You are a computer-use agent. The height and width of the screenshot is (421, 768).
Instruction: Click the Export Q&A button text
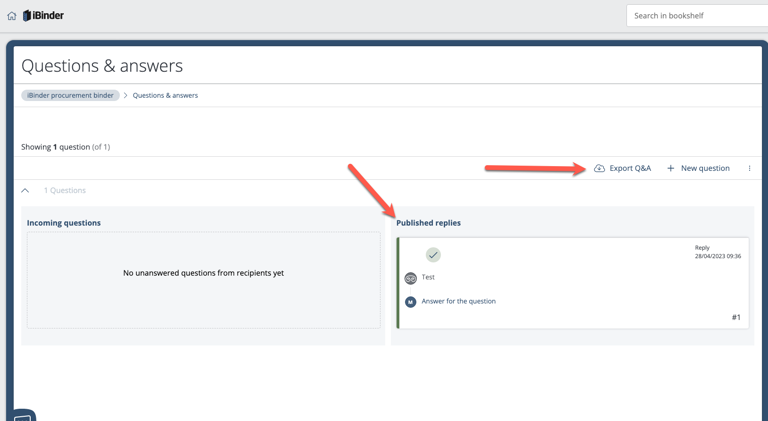[x=630, y=168]
